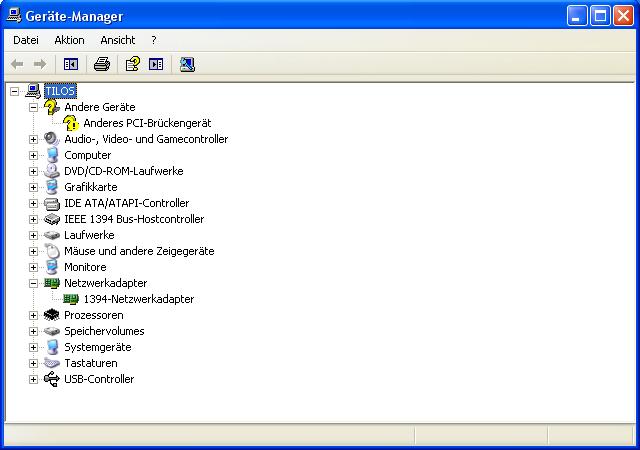Expand the Grafikkarte branch
This screenshot has width=640, height=450.
tap(33, 187)
